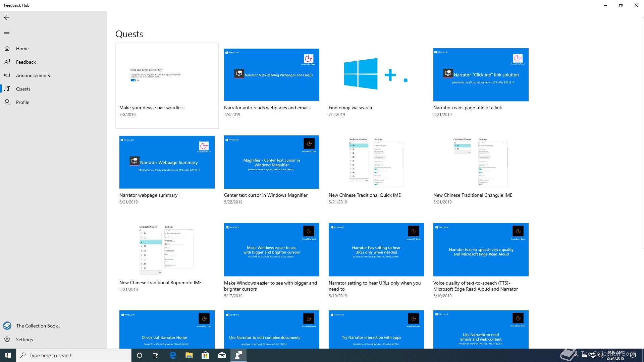Open Narrator text-to-speech voice quality thumbnail

[481, 250]
